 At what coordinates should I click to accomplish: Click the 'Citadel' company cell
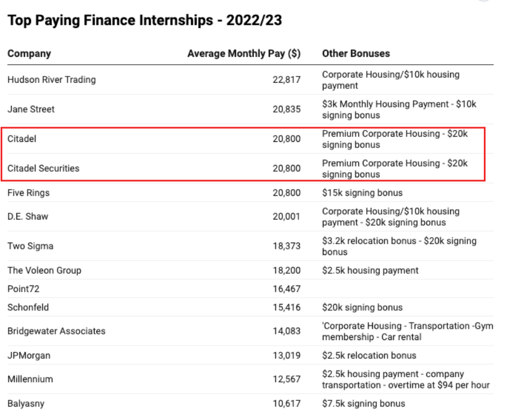(x=21, y=138)
